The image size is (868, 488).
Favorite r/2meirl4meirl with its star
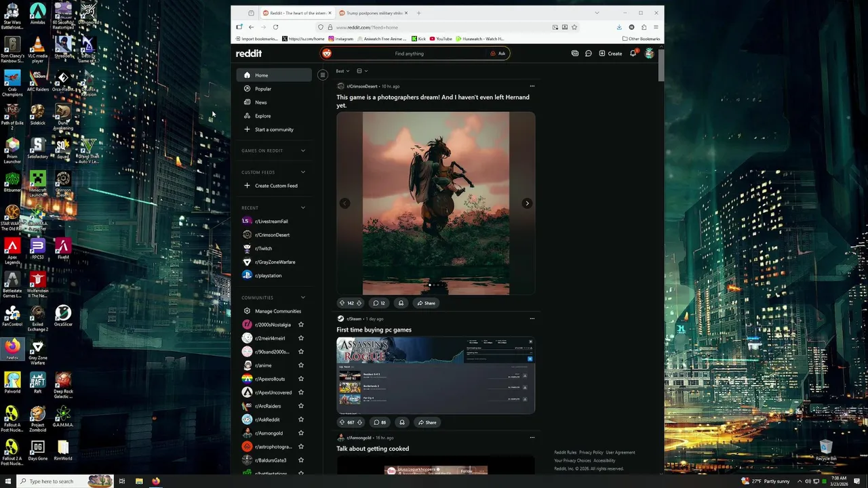point(301,338)
